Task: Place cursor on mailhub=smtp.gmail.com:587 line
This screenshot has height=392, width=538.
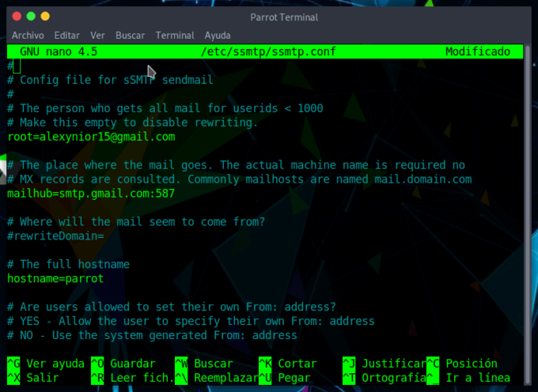Action: coord(91,194)
